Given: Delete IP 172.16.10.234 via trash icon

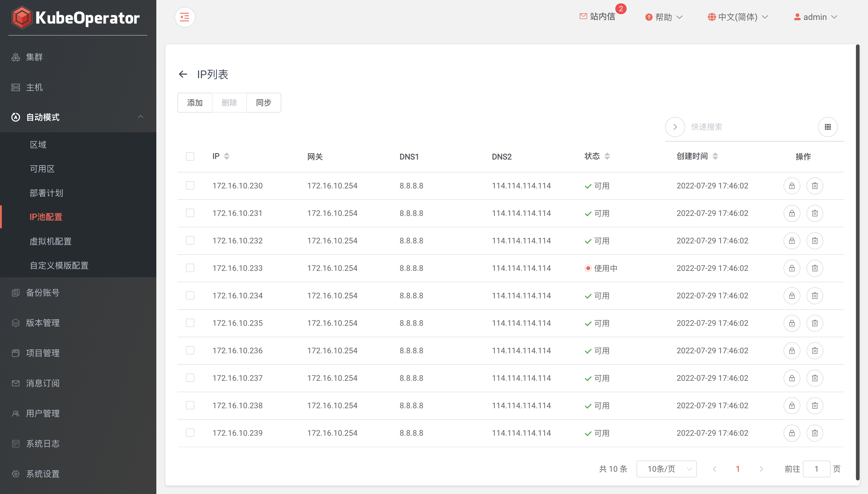Looking at the screenshot, I should pyautogui.click(x=815, y=296).
